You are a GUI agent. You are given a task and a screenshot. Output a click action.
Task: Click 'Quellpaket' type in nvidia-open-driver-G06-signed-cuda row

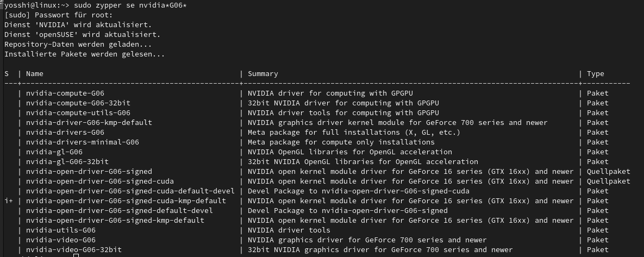(609, 181)
